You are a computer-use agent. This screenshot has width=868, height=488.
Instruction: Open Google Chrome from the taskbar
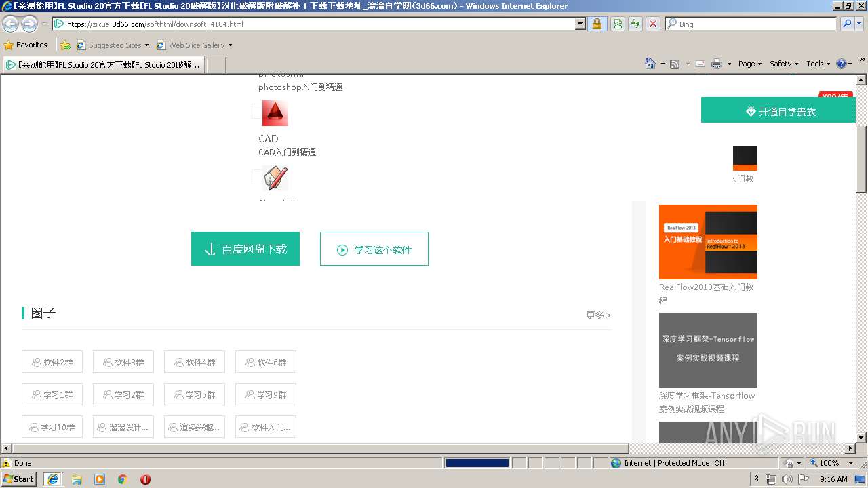click(x=123, y=479)
